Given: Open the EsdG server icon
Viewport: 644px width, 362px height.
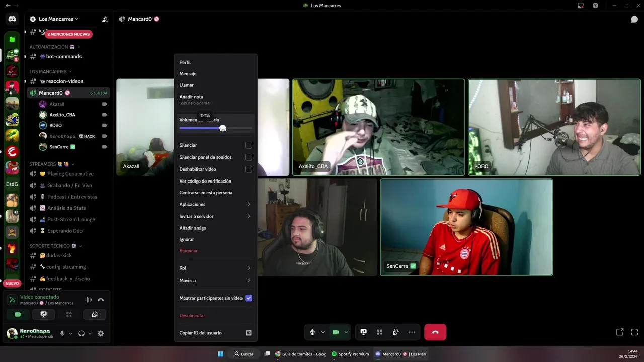Looking at the screenshot, I should point(12,184).
